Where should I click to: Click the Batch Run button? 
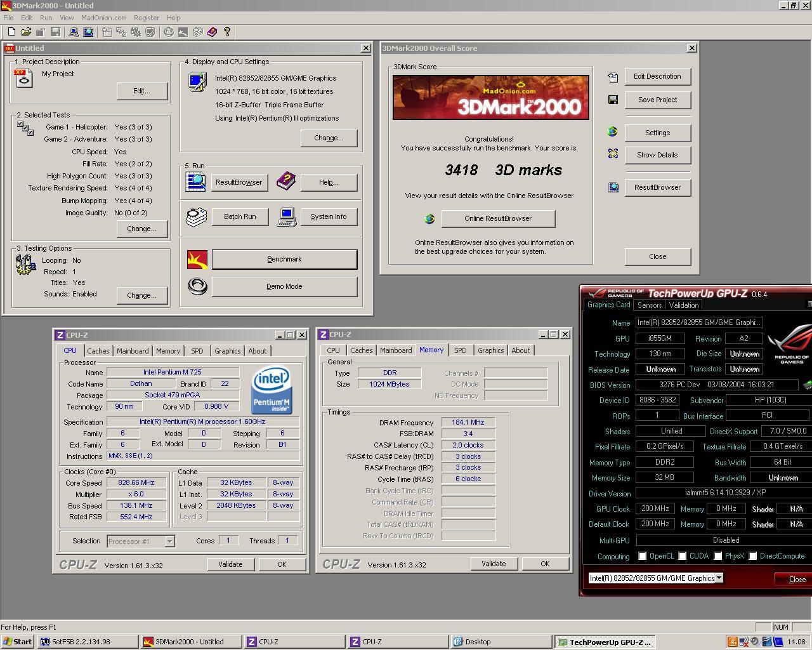(x=240, y=216)
